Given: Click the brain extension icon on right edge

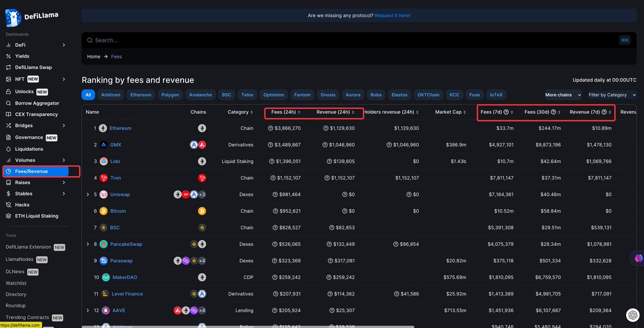Looking at the screenshot, I should (x=638, y=258).
